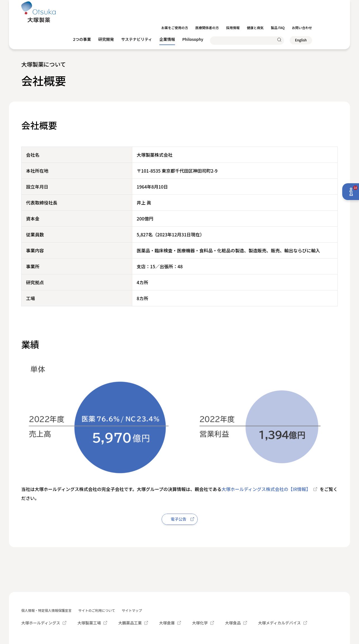Open the 研究開発 menu
The width and height of the screenshot is (359, 644).
coord(106,39)
